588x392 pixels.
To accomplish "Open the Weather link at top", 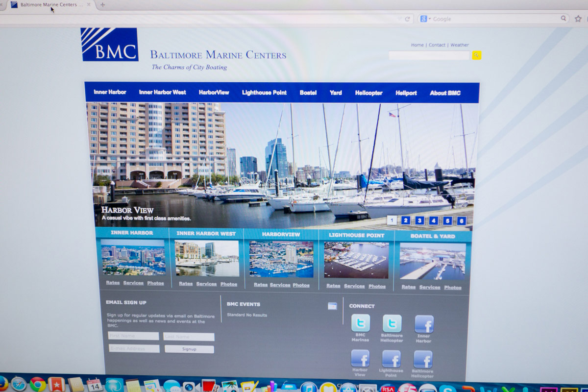I will [x=460, y=45].
